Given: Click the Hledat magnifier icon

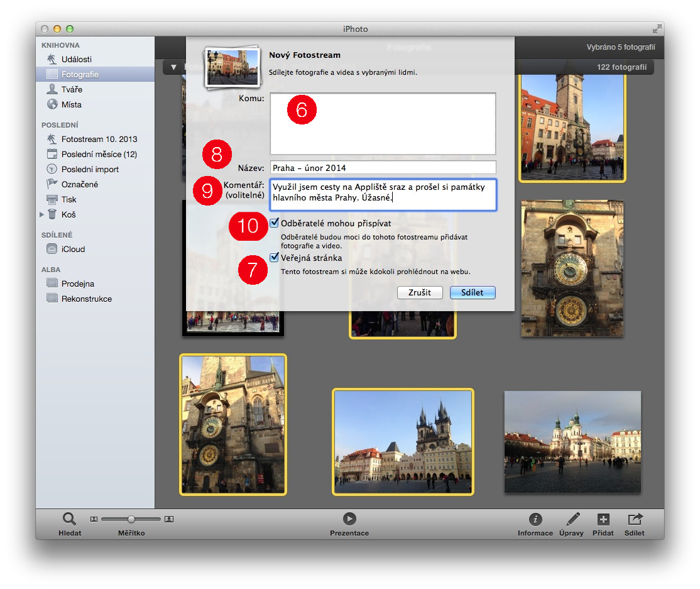Looking at the screenshot, I should [69, 519].
